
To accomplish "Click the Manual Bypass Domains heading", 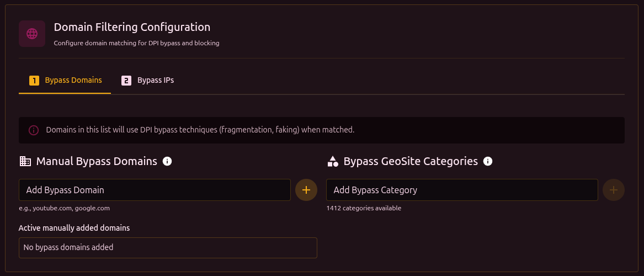I will point(97,161).
